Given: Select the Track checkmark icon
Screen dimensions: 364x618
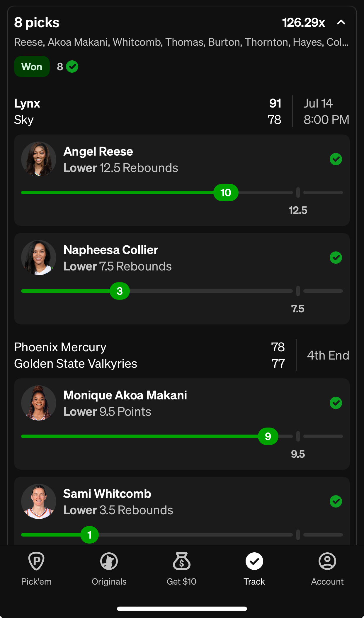Looking at the screenshot, I should [x=254, y=561].
